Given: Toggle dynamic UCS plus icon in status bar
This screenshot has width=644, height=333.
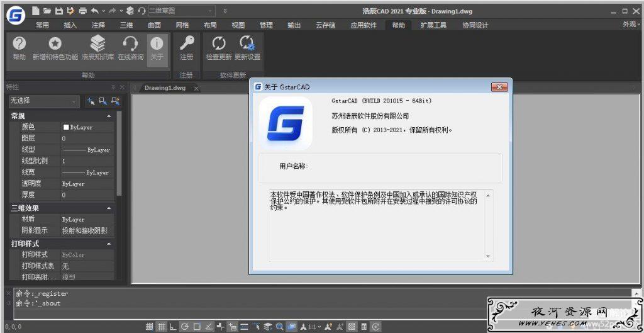Looking at the screenshot, I should pos(221,327).
